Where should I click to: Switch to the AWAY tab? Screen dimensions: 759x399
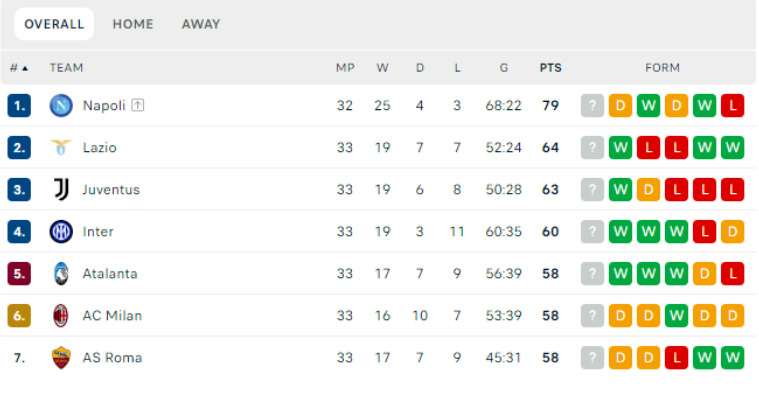201,24
